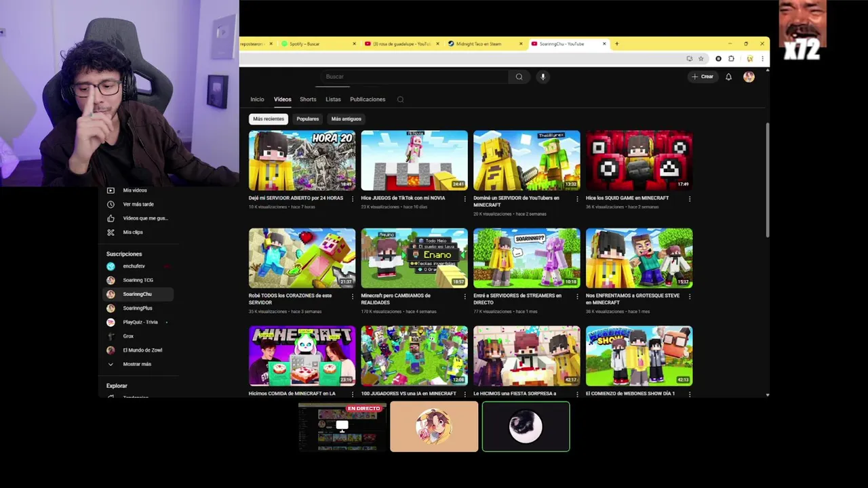The width and height of the screenshot is (868, 488).
Task: Click the Crear button
Action: click(x=703, y=77)
